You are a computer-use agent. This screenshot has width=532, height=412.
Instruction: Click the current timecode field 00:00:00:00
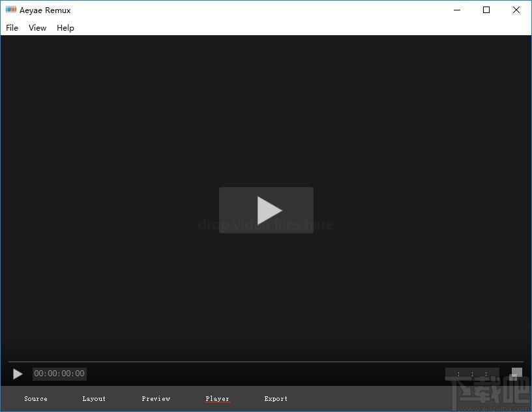59,374
